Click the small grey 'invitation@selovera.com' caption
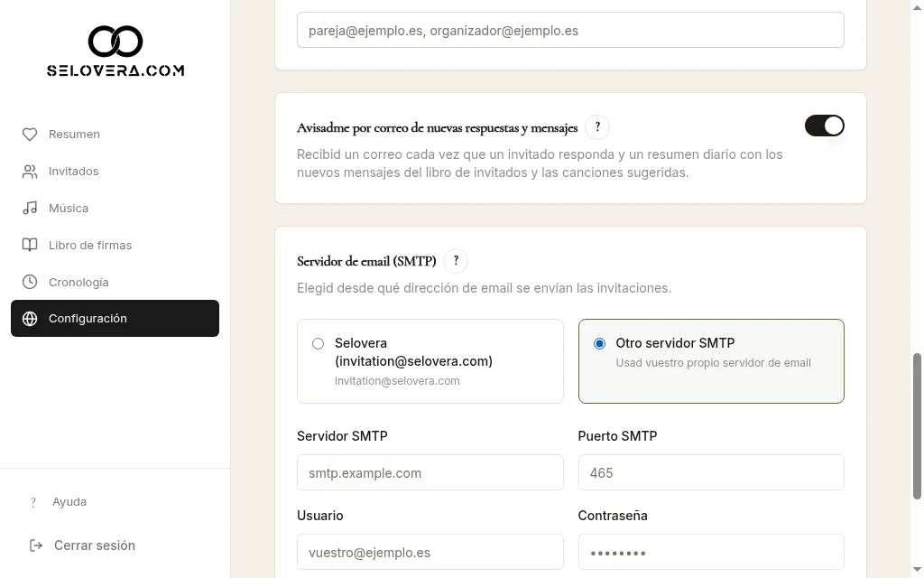This screenshot has width=924, height=578. (397, 381)
